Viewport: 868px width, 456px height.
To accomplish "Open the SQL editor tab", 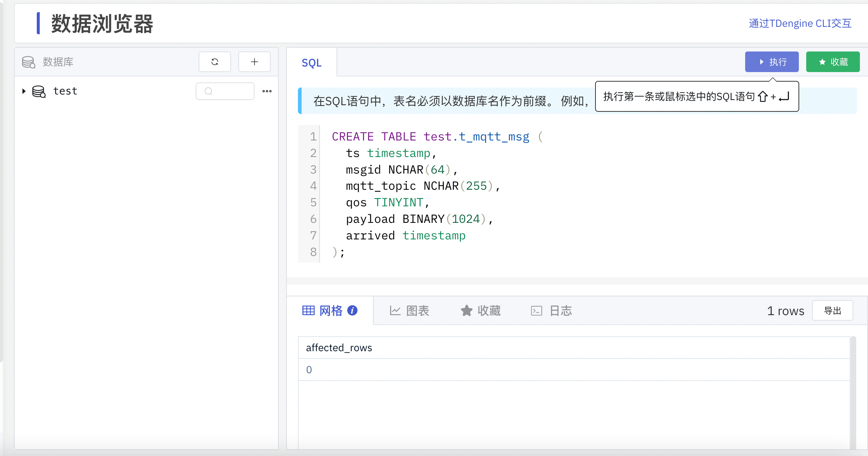I will tap(312, 63).
